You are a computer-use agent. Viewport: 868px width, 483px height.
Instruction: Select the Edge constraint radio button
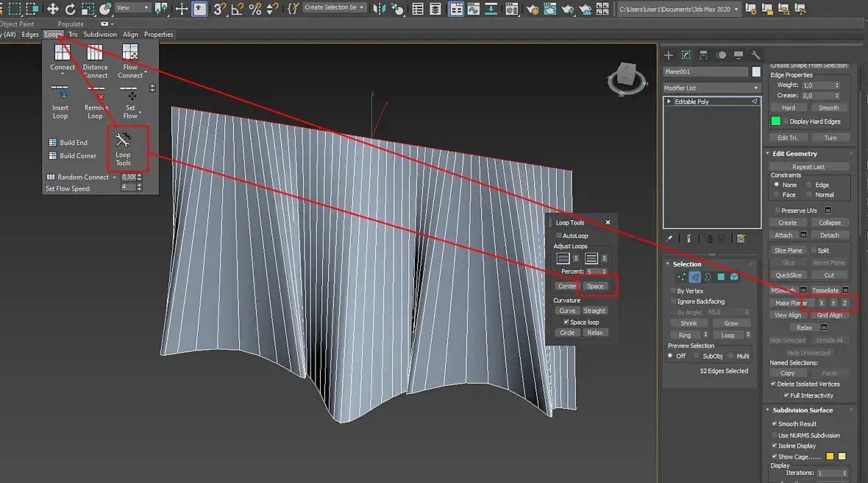tap(810, 185)
